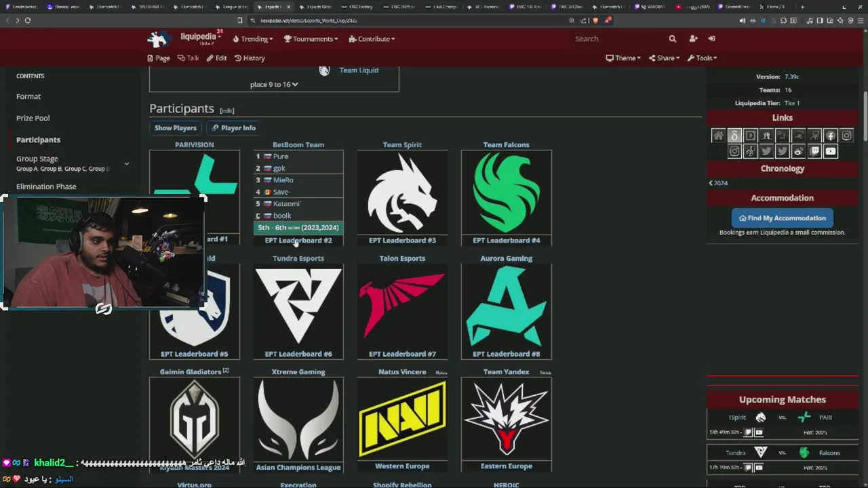Screen dimensions: 868x488
Task: Toggle the Player Info button
Action: (x=233, y=127)
